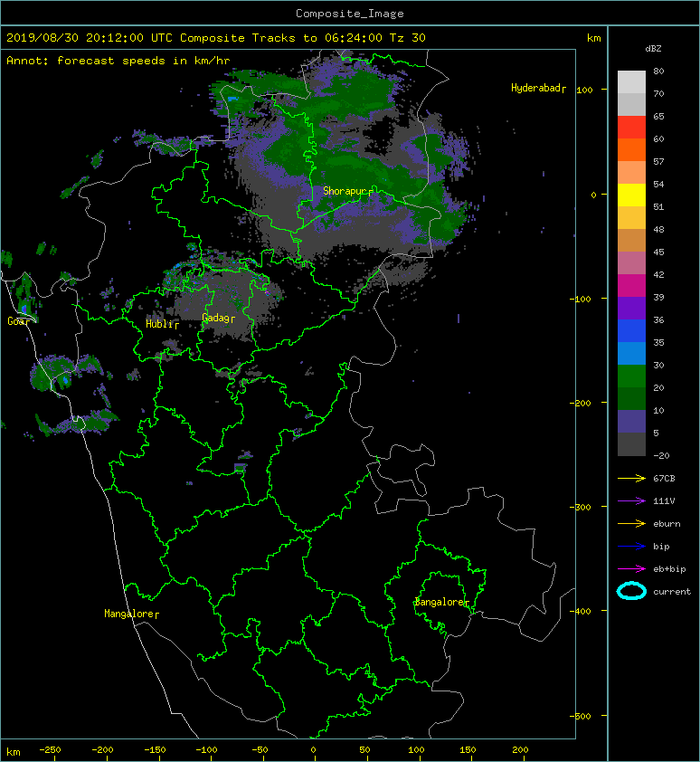Click the 200 tick on horizontal axis

point(520,750)
